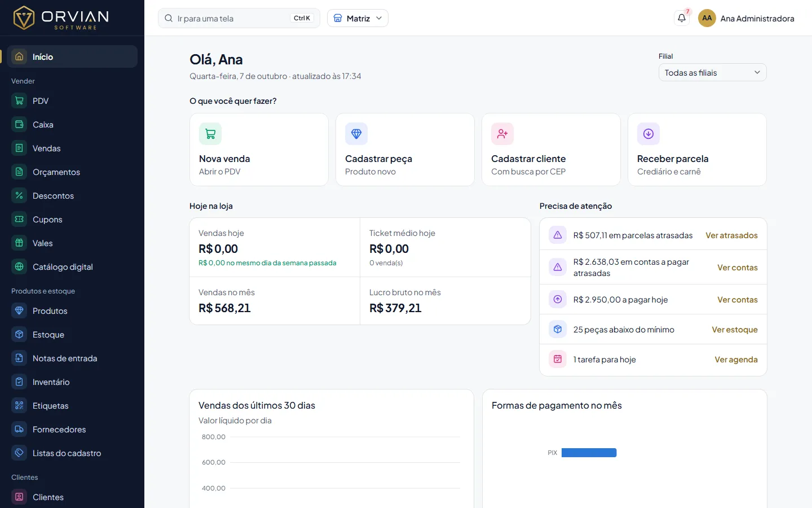Screen dimensions: 812x508
Task: Click the AA user avatar
Action: pos(707,18)
